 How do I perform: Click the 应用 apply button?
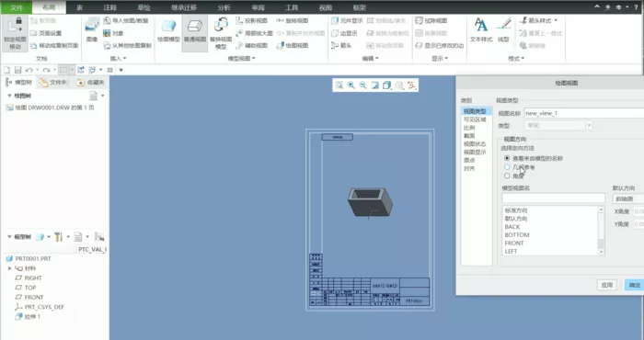(x=606, y=285)
